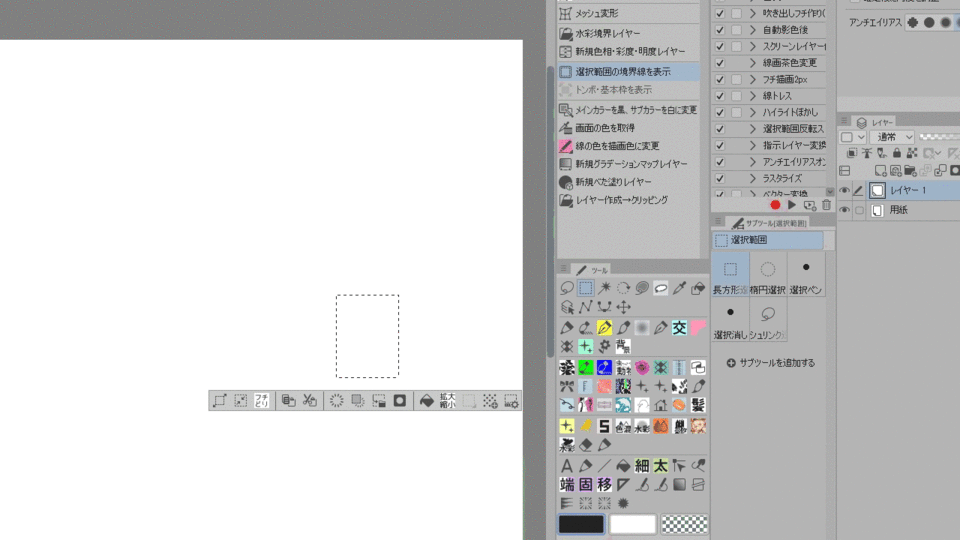Click the 端 tool icon
Viewport: 960px width, 540px height.
(567, 485)
